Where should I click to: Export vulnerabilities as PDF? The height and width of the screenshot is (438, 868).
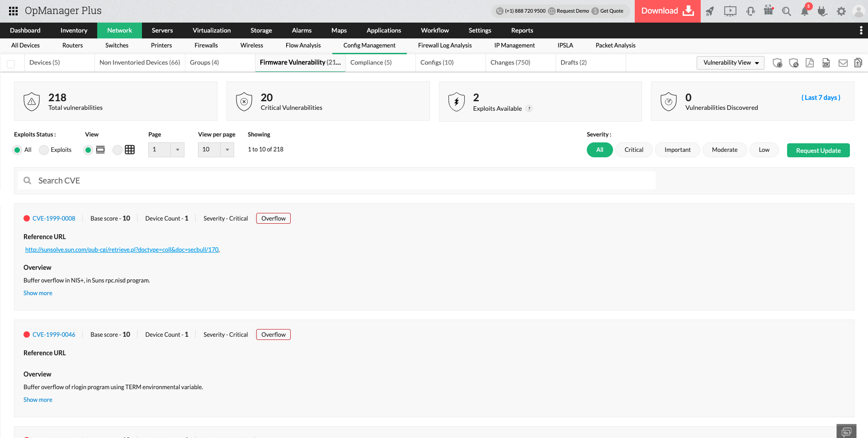point(810,63)
